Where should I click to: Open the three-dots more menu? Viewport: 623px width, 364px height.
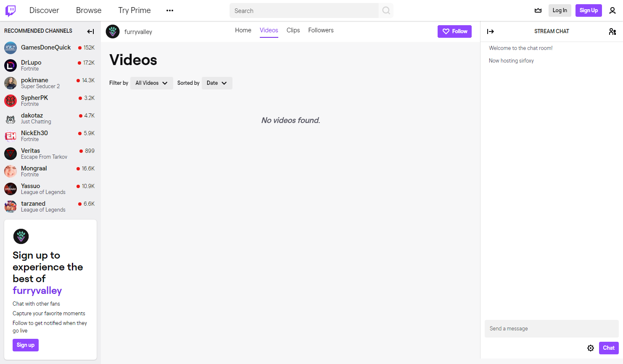click(x=170, y=10)
